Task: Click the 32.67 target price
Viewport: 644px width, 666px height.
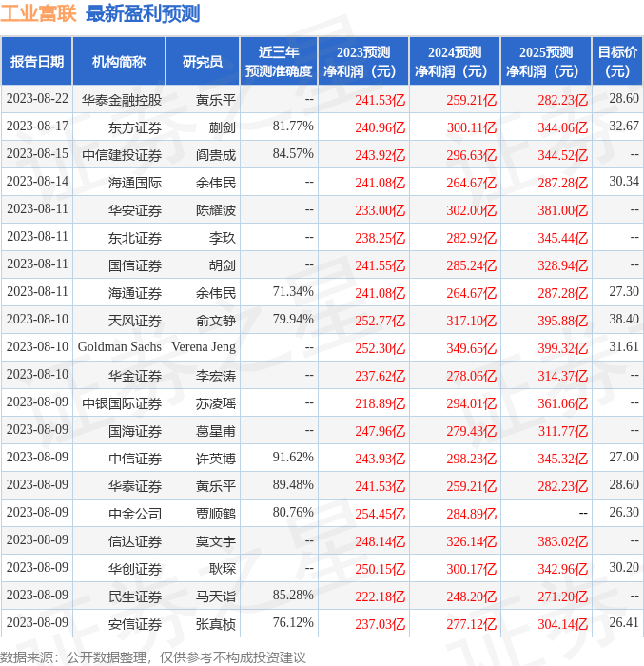Action: [x=624, y=127]
